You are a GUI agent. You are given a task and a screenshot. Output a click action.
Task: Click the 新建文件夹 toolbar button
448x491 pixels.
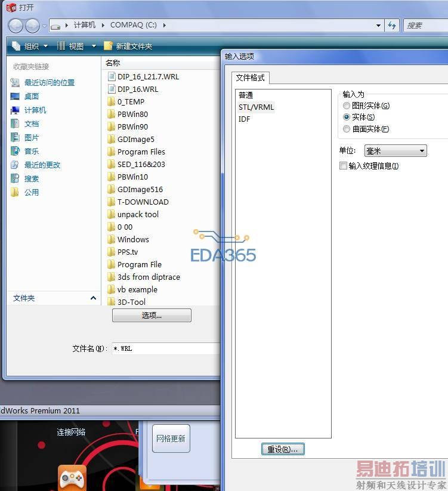click(128, 47)
